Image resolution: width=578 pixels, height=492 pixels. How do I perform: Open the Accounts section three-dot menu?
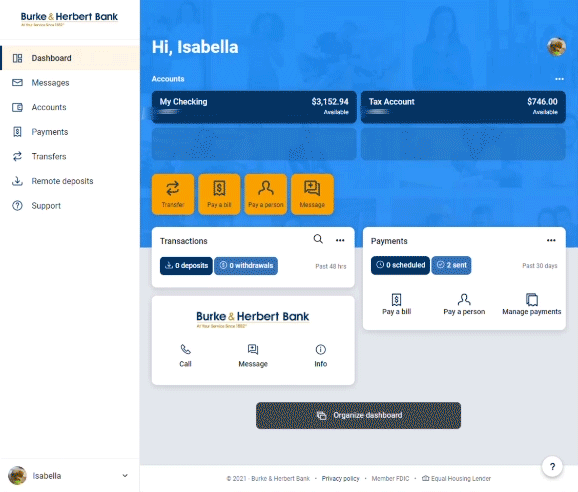(x=559, y=79)
